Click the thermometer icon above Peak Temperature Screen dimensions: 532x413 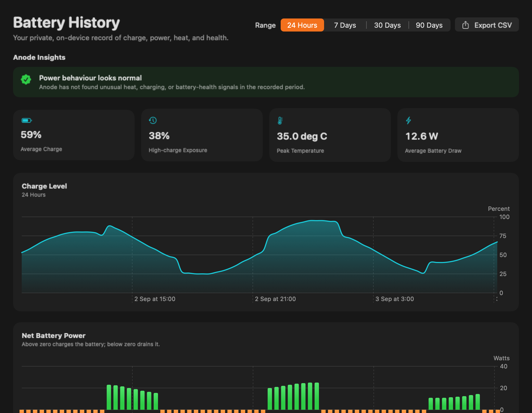(x=280, y=121)
